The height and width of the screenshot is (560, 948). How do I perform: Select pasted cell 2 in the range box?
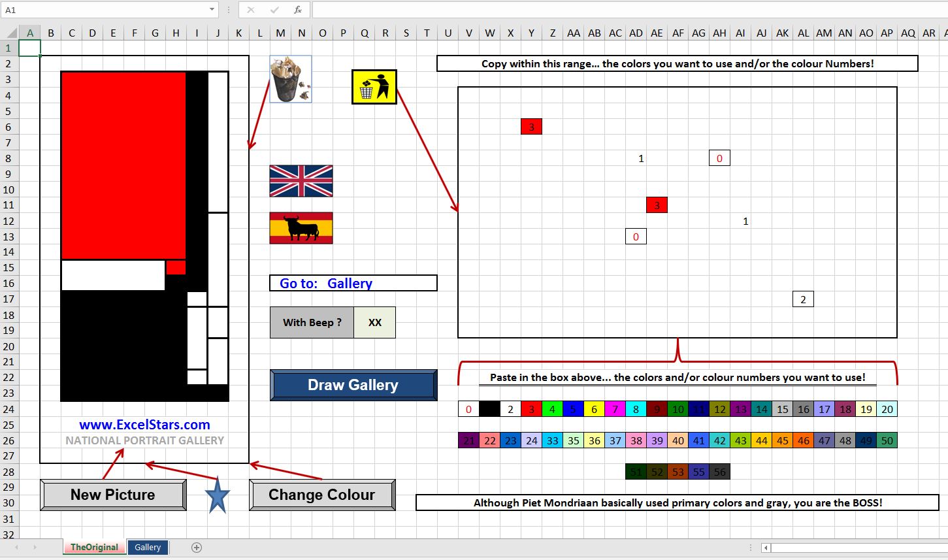coord(803,299)
